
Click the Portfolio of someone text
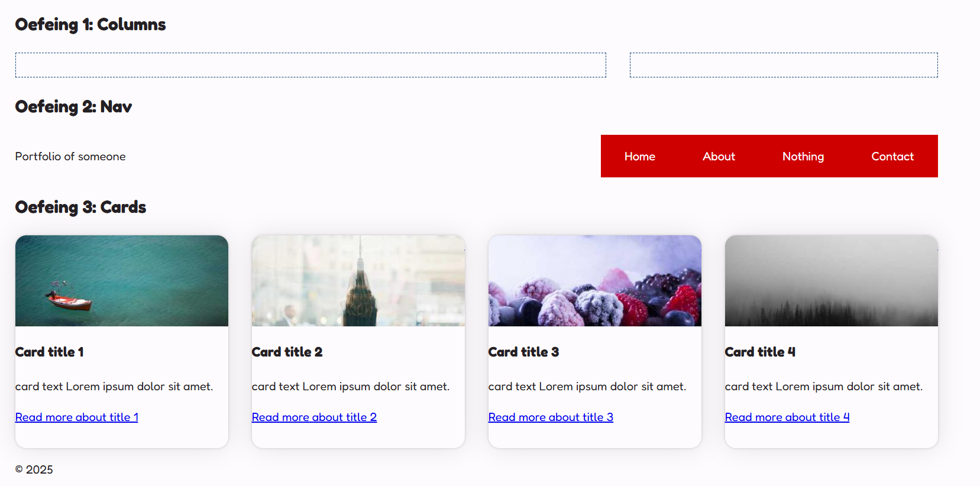[70, 157]
